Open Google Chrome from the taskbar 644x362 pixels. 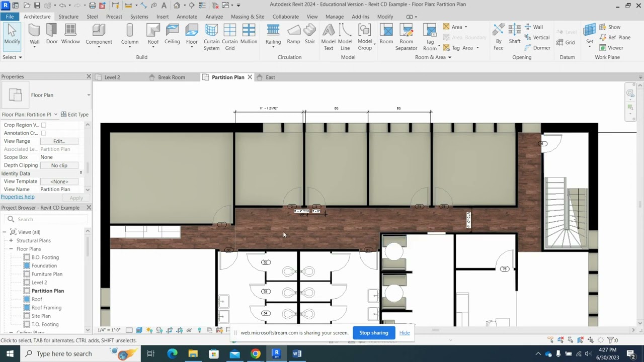[x=256, y=353]
